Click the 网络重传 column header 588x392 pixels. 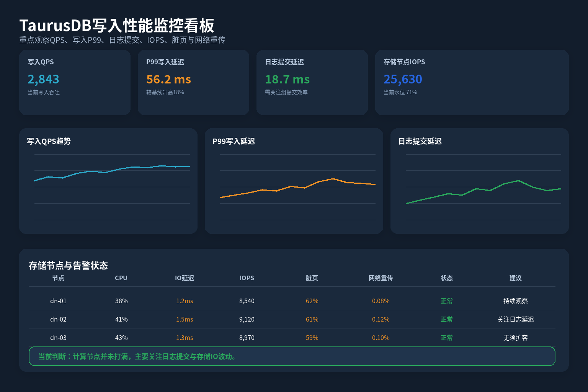pos(381,278)
